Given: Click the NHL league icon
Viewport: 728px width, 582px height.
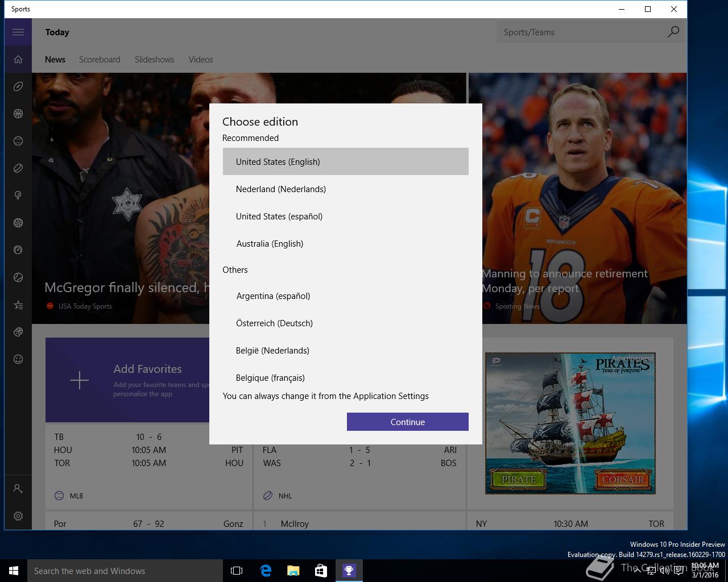Looking at the screenshot, I should (x=268, y=496).
